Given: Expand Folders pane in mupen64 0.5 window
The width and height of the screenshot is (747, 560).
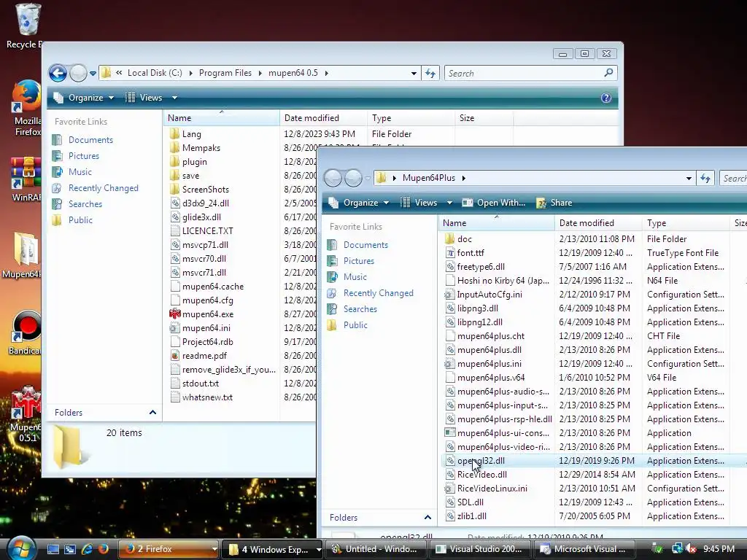Looking at the screenshot, I should (x=152, y=413).
